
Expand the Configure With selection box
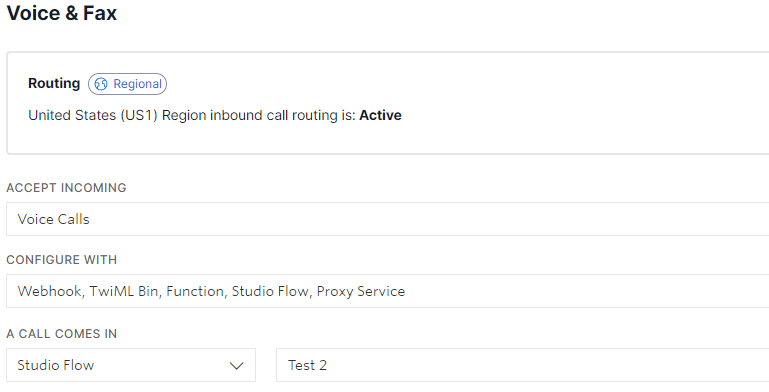pyautogui.click(x=387, y=291)
